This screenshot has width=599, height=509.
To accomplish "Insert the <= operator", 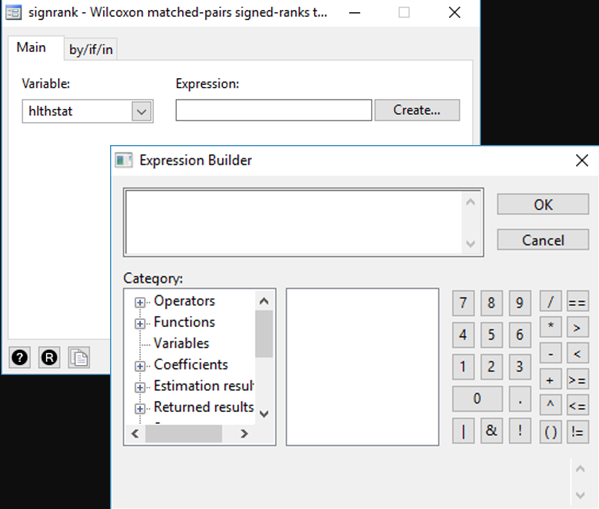I will (578, 405).
